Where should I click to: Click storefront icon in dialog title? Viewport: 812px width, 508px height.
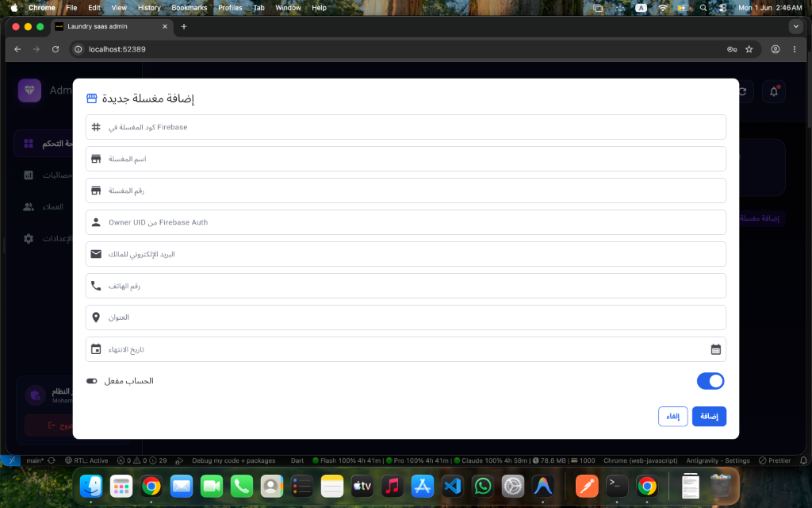(92, 98)
